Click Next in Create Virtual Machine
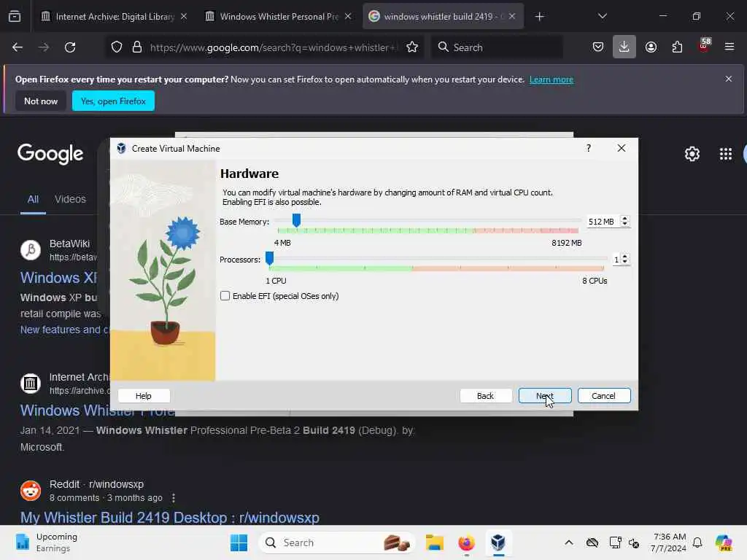Screen dimensions: 747x560 pyautogui.click(x=545, y=396)
